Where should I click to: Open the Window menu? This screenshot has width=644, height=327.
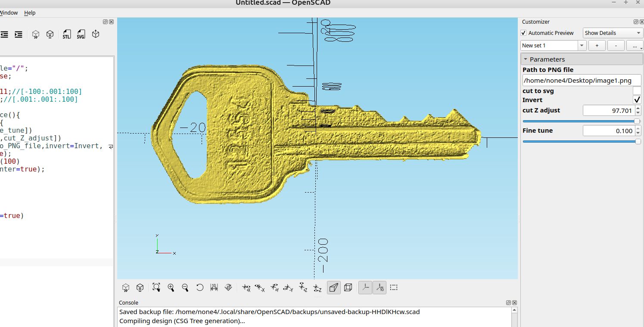pos(9,13)
